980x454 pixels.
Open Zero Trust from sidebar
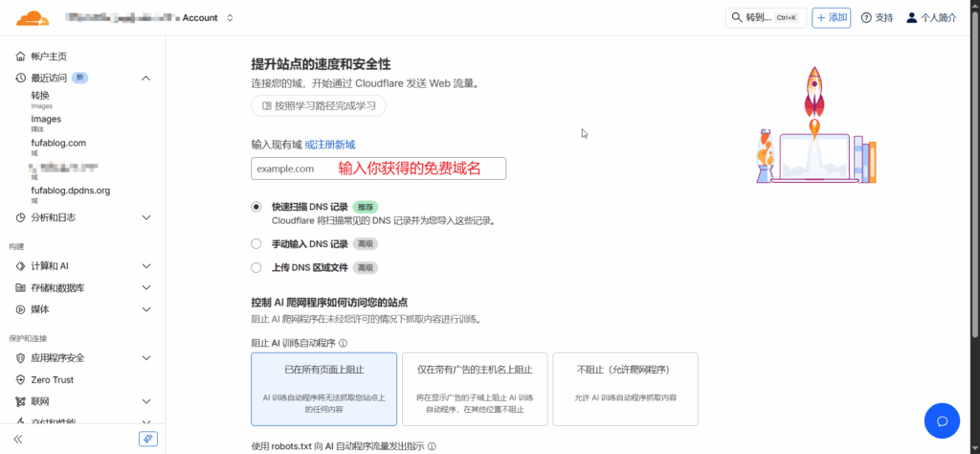pyautogui.click(x=52, y=379)
